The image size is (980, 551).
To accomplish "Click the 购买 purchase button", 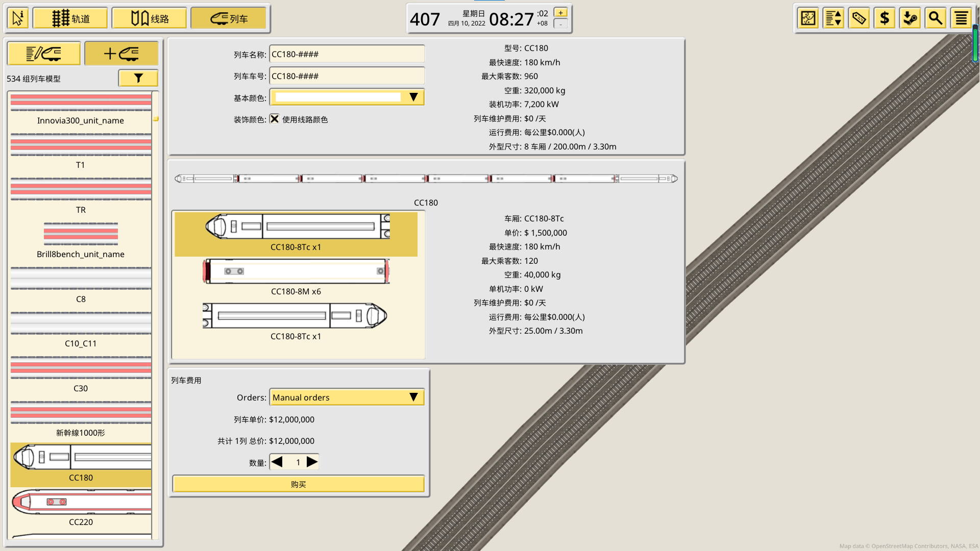I will click(x=299, y=484).
